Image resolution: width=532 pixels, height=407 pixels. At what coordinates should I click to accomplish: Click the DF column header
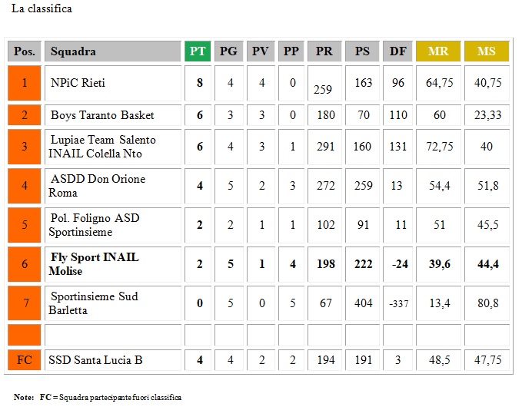point(397,51)
